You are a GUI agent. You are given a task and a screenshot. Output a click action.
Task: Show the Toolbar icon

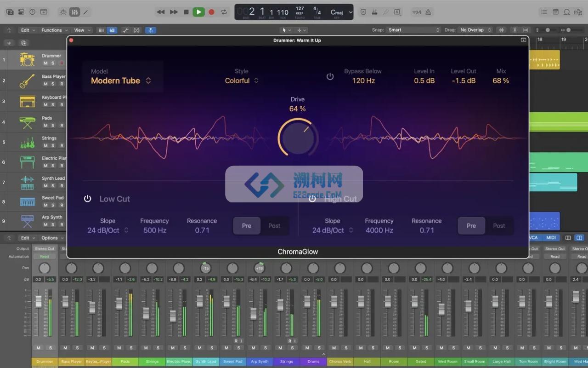coord(44,12)
